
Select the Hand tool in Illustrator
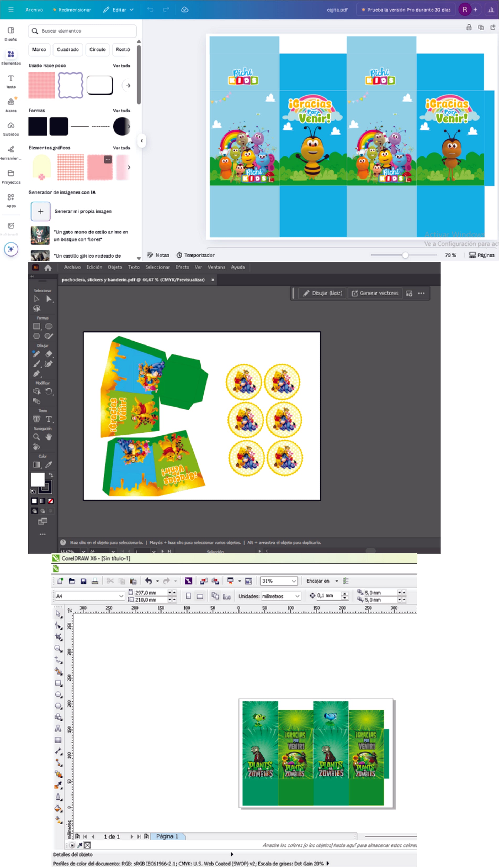click(x=49, y=437)
